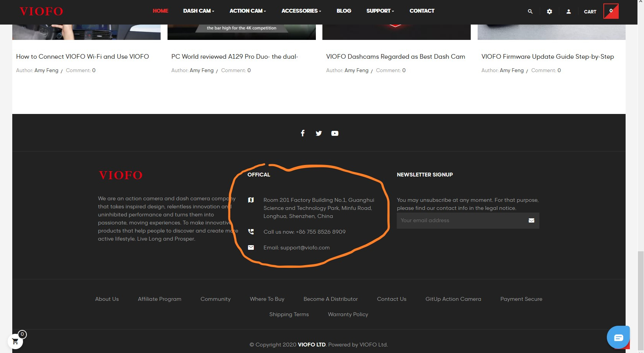Screen dimensions: 644x353
Task: Click the Become A Distributor link
Action: [x=330, y=299]
